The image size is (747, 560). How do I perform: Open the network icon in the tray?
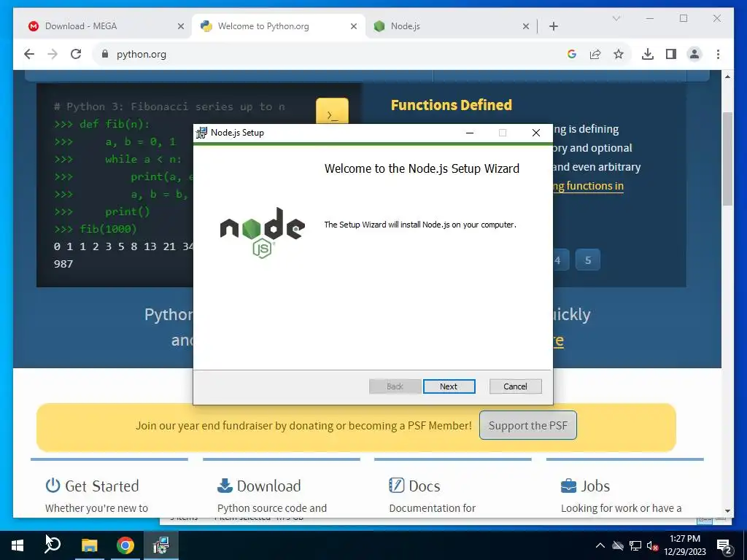tap(635, 545)
